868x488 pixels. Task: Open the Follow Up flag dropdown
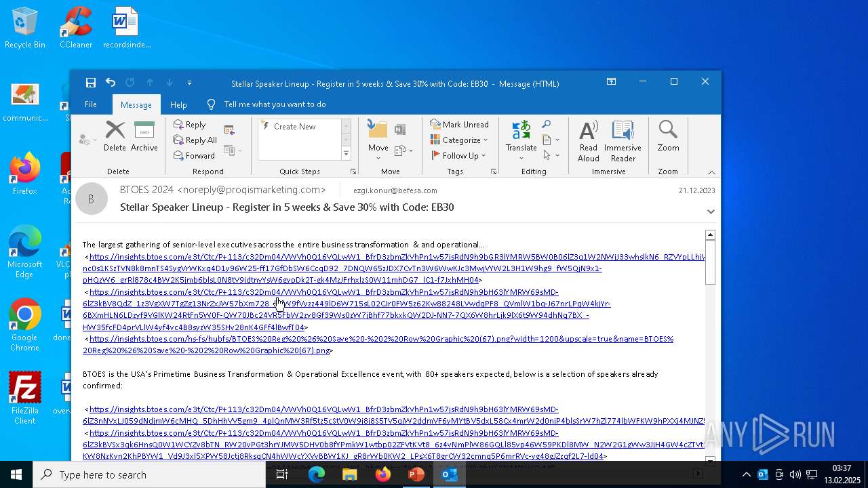point(459,156)
